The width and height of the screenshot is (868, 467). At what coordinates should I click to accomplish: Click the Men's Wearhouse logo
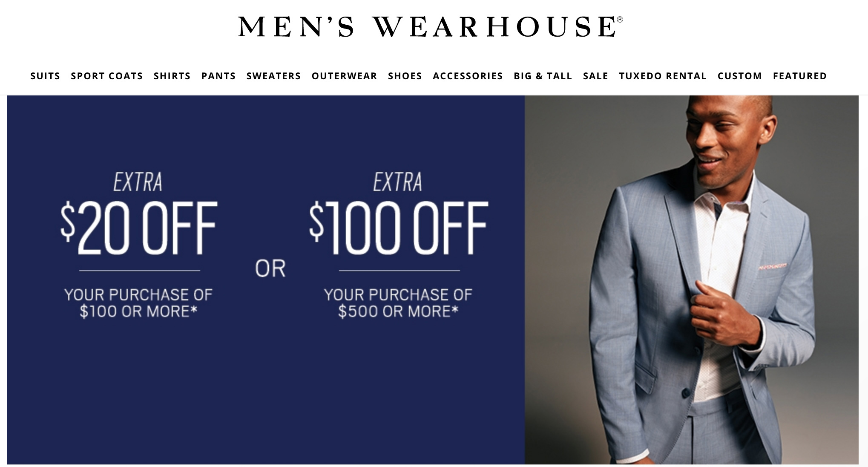430,26
